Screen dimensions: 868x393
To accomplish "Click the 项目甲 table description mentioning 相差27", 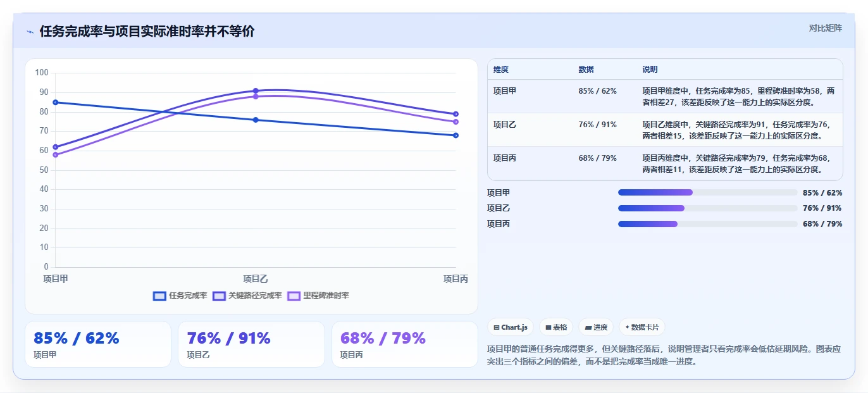I will 738,96.
